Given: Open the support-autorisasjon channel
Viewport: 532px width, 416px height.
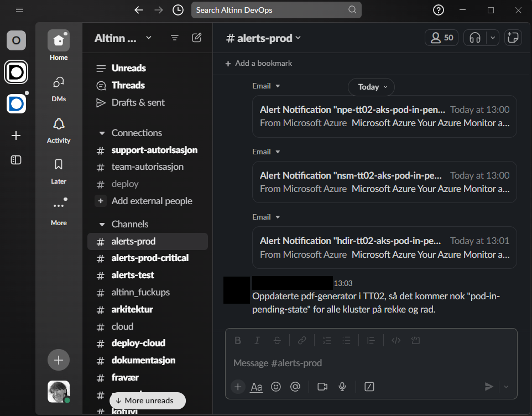Looking at the screenshot, I should tap(147, 150).
